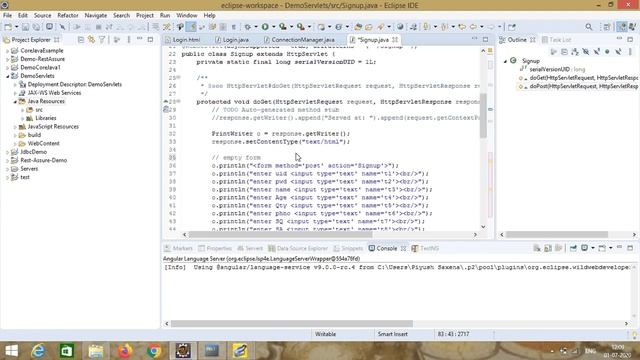Click the Windows Start button
Viewport: 640px width, 360px height.
tap(11, 351)
